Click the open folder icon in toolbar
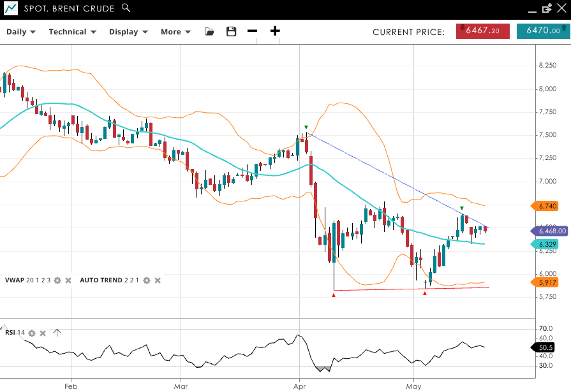The height and width of the screenshot is (392, 571). 209,31
